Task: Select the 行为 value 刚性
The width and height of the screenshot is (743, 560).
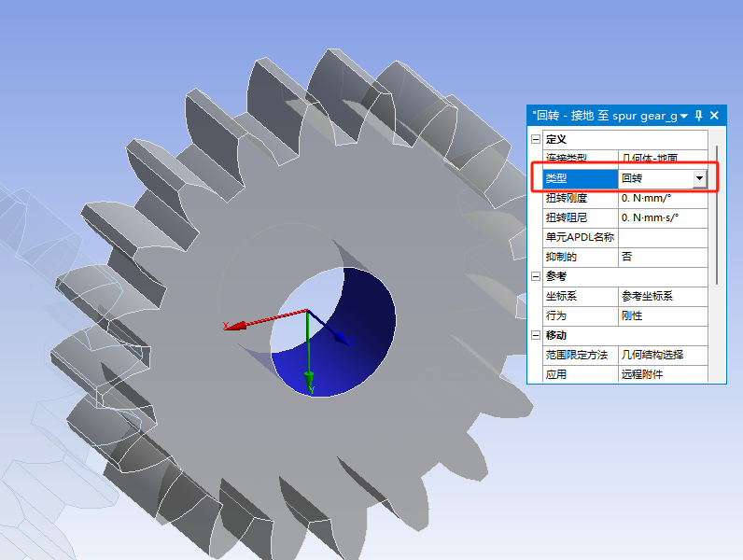Action: click(663, 315)
